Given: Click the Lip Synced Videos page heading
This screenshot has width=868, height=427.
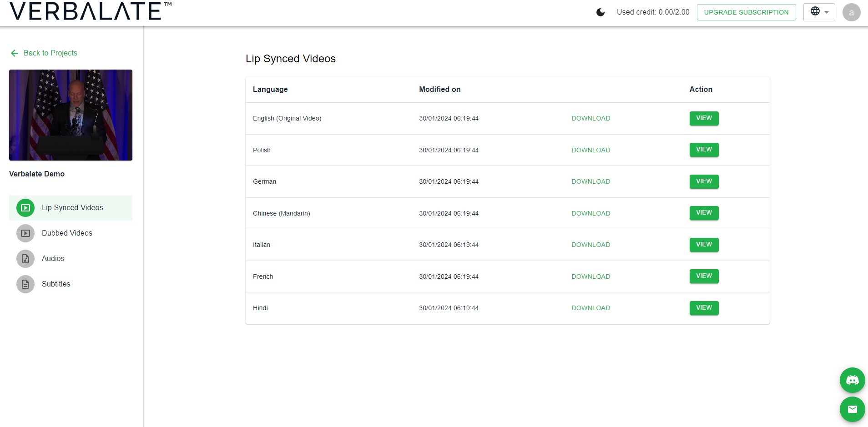Looking at the screenshot, I should (291, 59).
